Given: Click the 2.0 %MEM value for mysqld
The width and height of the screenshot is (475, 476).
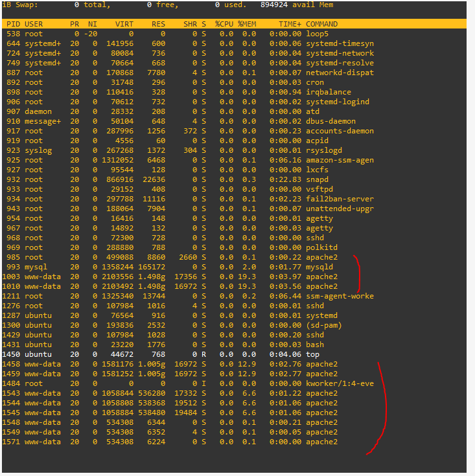Looking at the screenshot, I should pyautogui.click(x=249, y=267).
